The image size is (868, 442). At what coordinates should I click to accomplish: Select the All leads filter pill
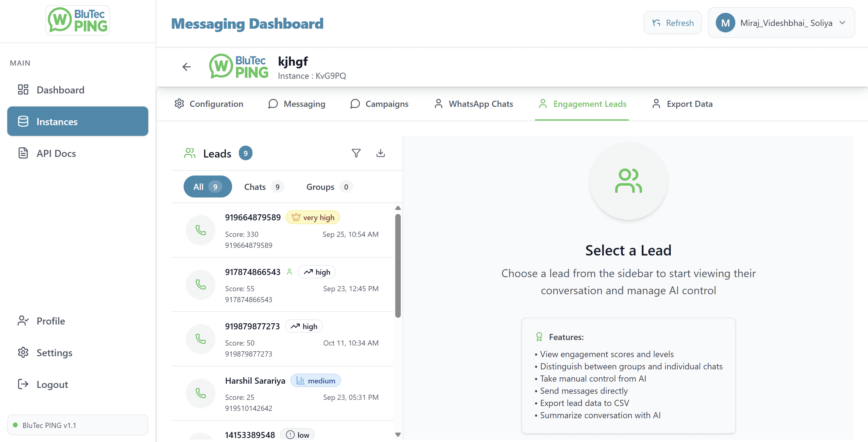tap(207, 187)
